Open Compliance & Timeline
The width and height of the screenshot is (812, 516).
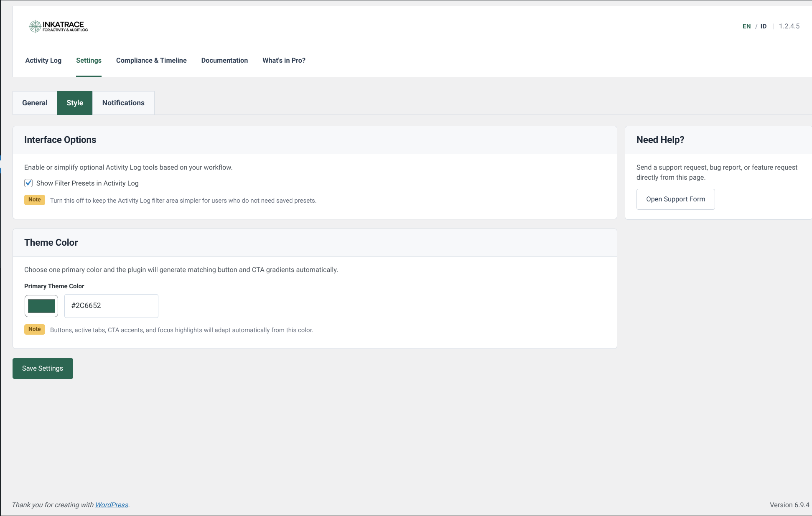[x=151, y=60]
